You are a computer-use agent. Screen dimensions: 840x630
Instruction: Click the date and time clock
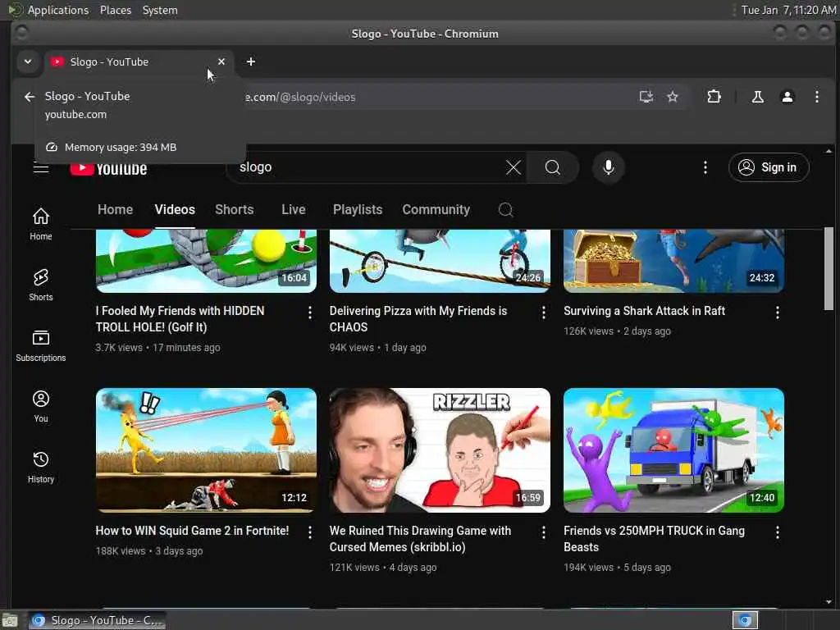(x=788, y=10)
